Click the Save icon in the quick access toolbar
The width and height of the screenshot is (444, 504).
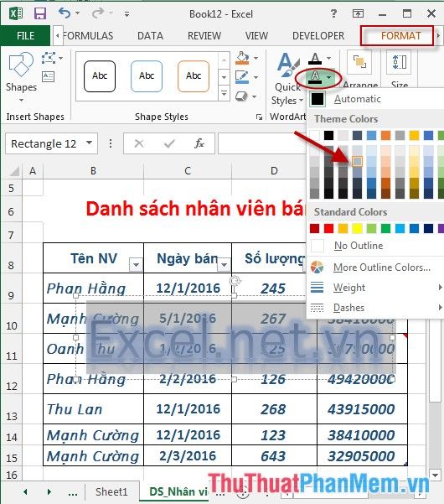pos(40,13)
